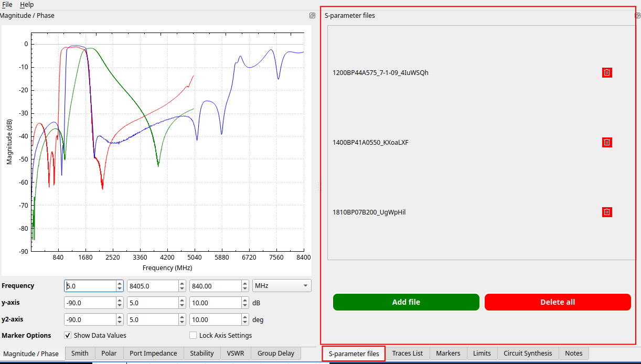Click trash icon for 1810BP07B200 file
Viewport: 641px width, 364px height.
click(607, 212)
